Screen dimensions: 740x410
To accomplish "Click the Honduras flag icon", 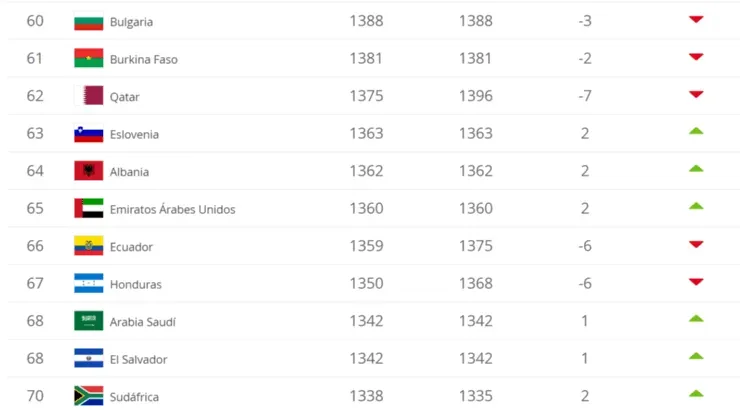I will [89, 283].
